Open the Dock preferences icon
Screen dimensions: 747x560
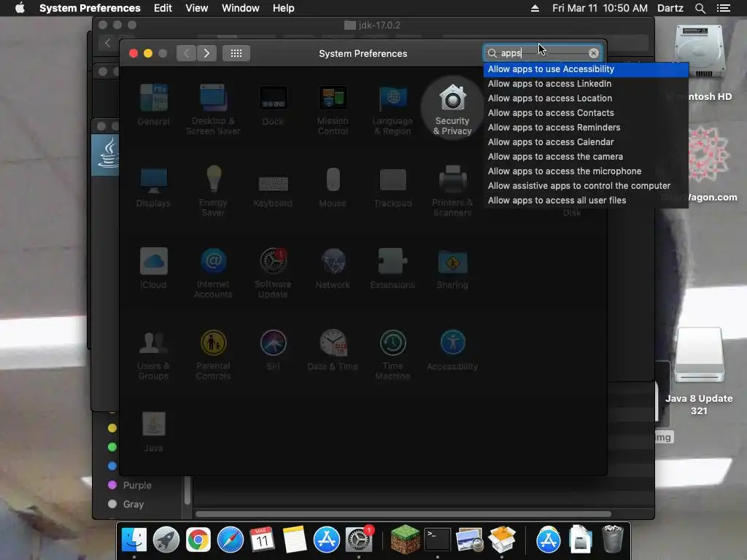273,104
